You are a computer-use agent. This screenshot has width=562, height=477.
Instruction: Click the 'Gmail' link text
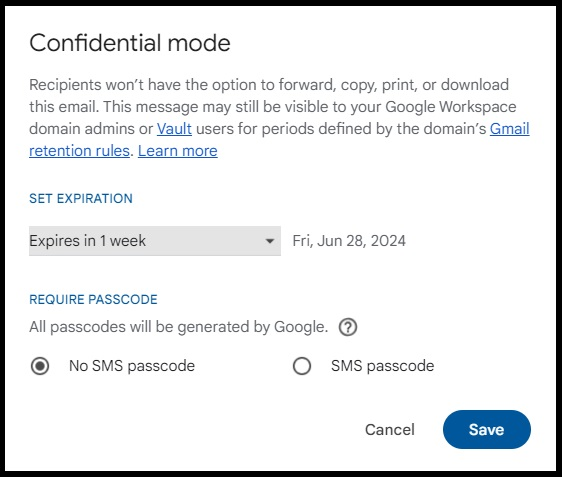tap(509, 129)
